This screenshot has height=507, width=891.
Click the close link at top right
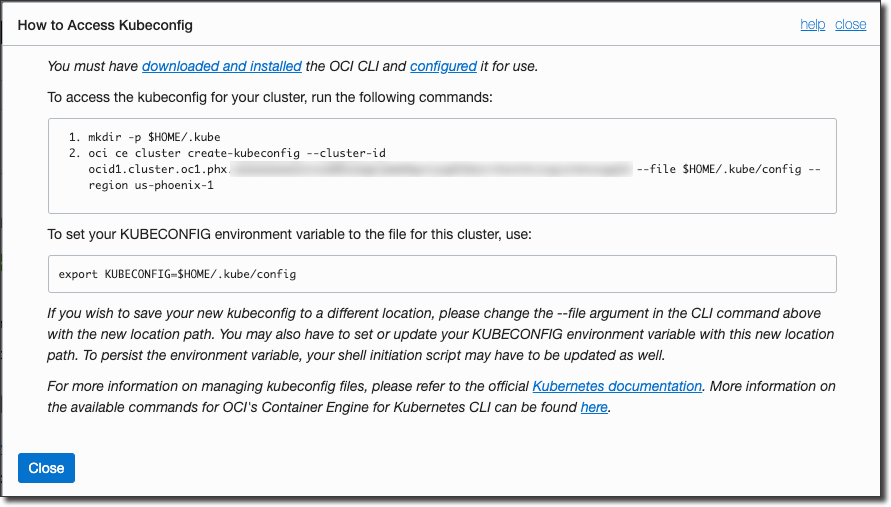[850, 24]
